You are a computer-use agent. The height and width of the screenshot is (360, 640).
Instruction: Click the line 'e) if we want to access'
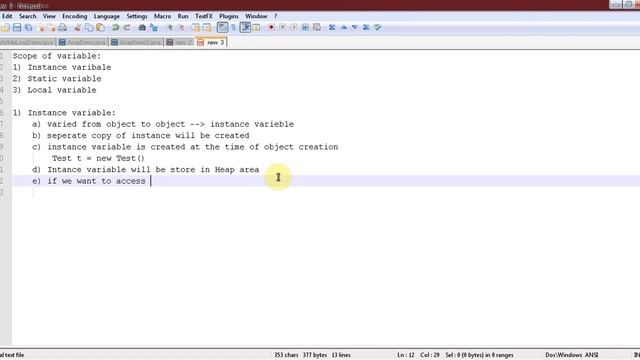pos(89,181)
